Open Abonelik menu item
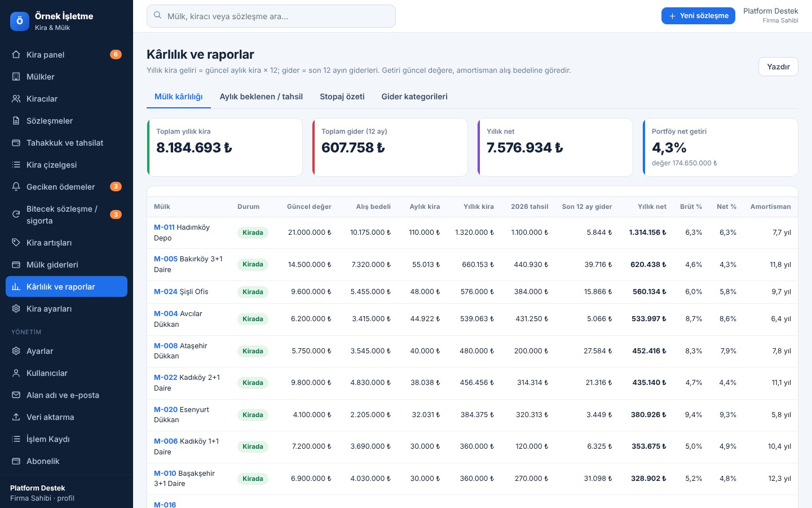 [x=67, y=461]
